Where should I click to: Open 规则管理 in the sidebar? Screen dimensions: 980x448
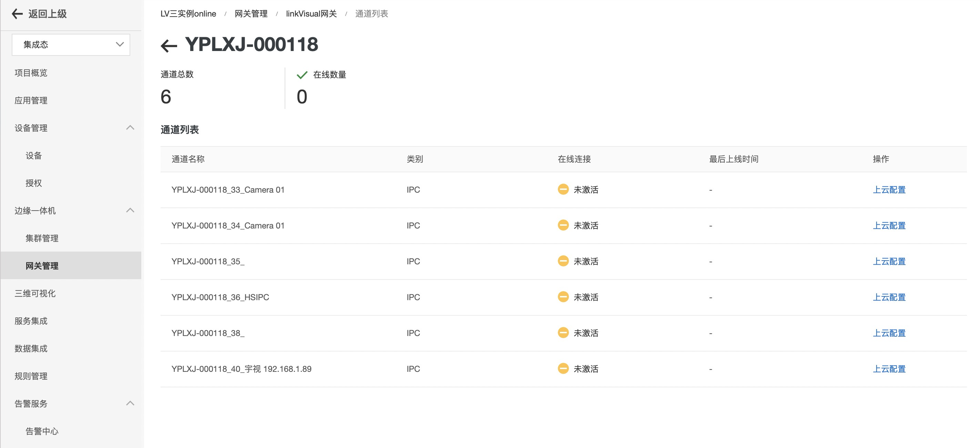[31, 376]
